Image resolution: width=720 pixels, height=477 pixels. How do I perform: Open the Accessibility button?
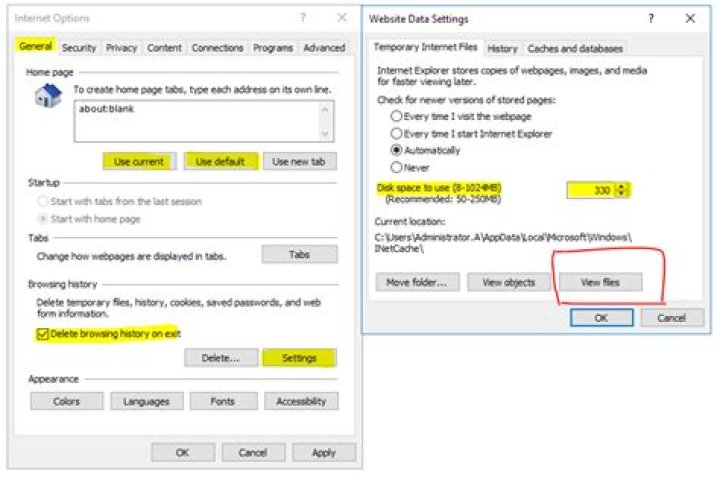point(301,401)
